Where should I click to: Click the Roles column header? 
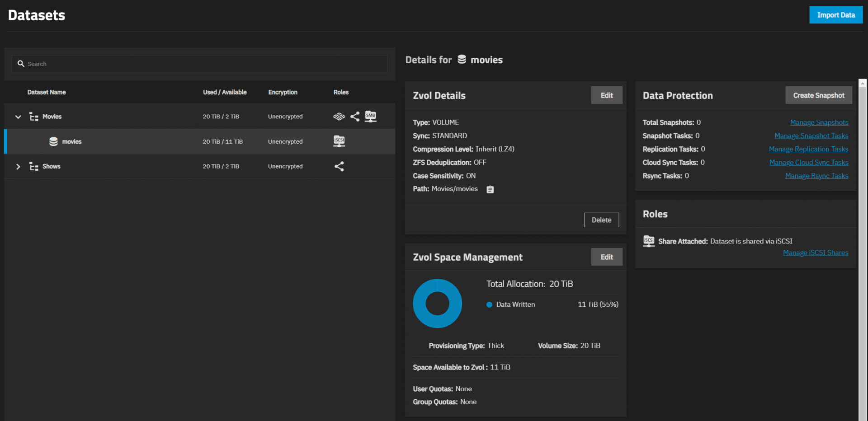point(341,92)
